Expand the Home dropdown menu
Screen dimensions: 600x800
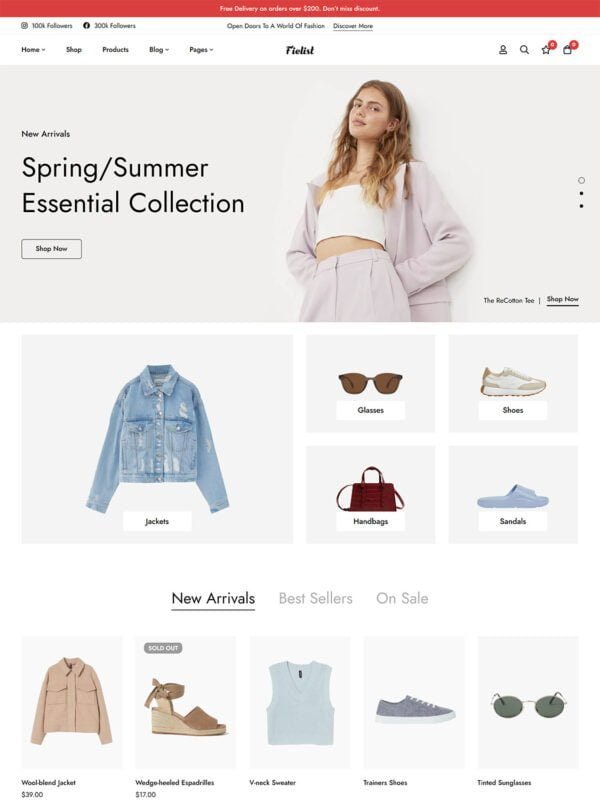click(x=33, y=49)
